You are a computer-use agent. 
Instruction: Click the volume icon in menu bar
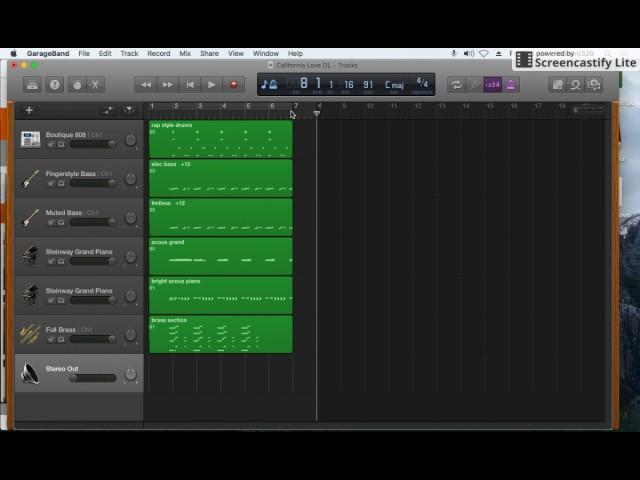click(469, 53)
